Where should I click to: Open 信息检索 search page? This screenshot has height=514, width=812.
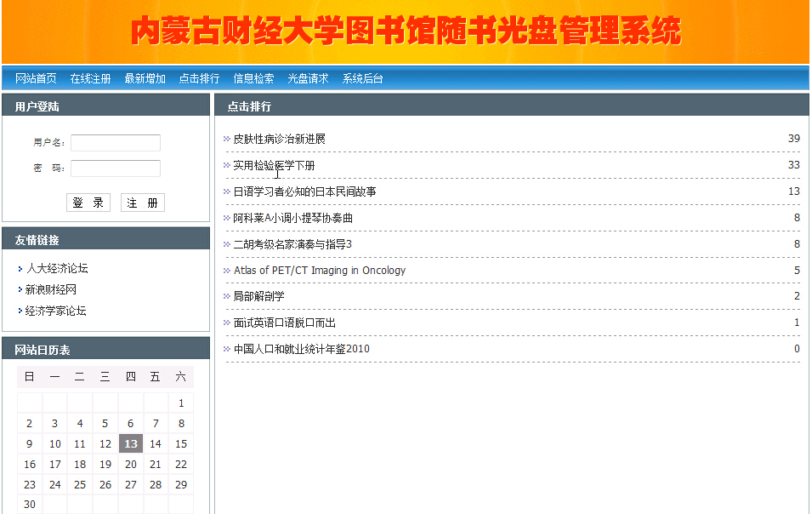(x=253, y=78)
